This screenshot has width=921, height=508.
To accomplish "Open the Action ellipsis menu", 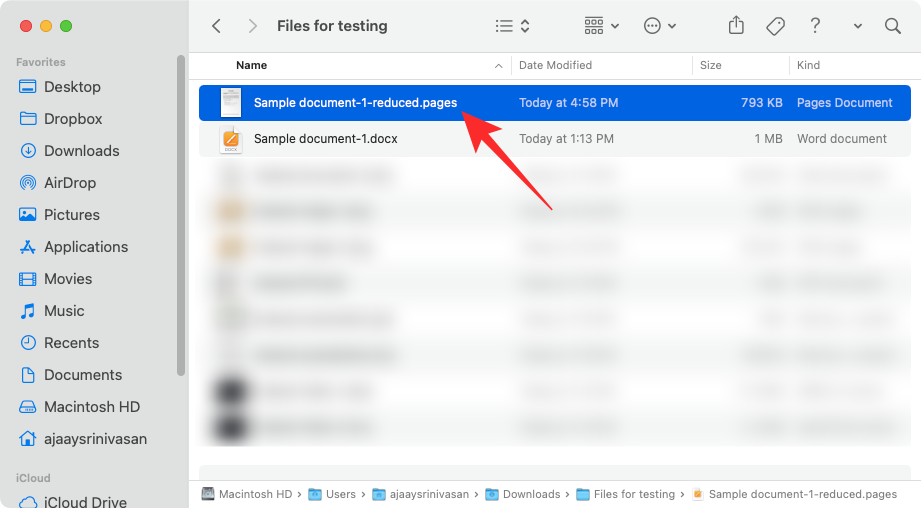I will coord(660,26).
